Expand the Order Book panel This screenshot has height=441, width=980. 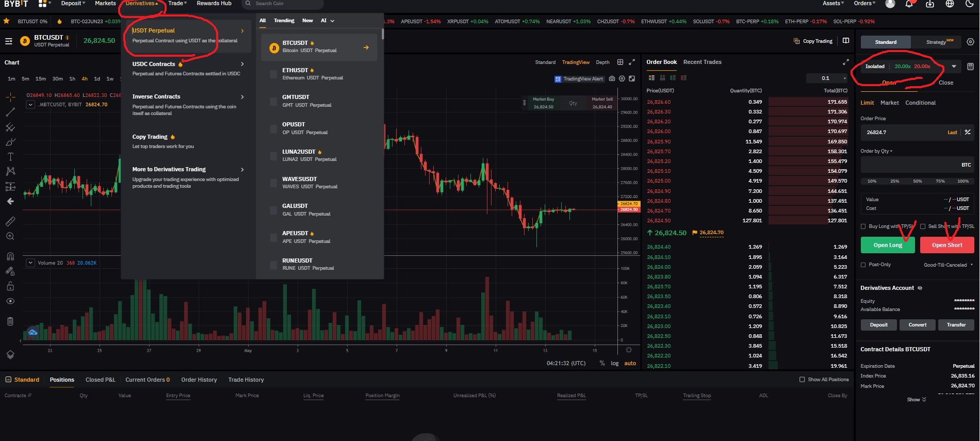[845, 62]
